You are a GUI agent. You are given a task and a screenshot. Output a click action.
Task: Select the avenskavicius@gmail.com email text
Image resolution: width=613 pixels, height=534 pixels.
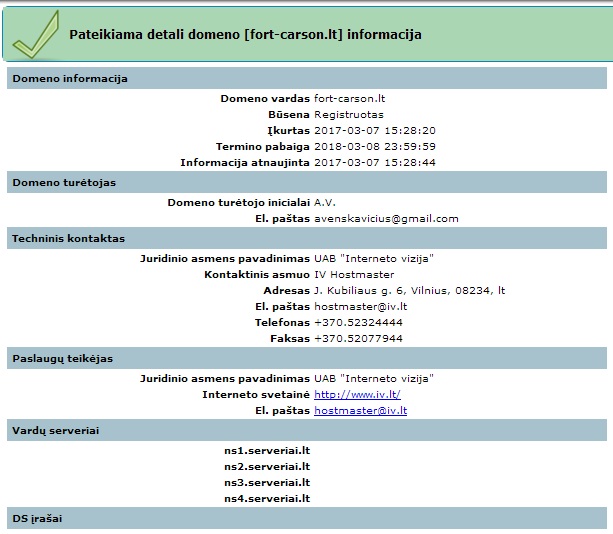coord(386,219)
